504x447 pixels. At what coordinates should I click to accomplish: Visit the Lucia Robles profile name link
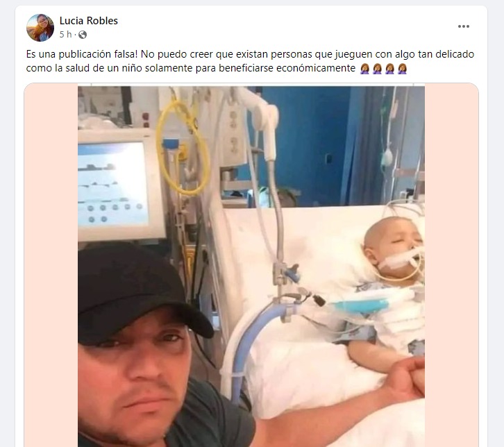(x=89, y=21)
